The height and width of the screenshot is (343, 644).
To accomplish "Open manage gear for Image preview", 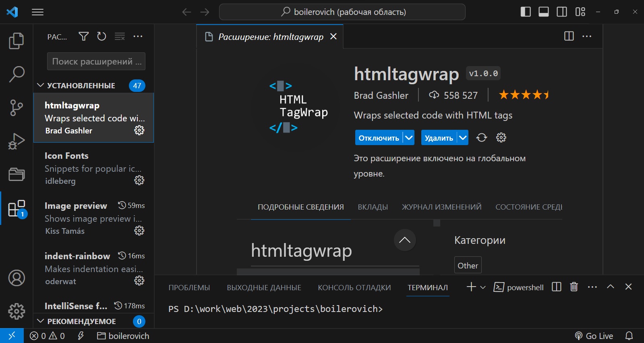I will tap(139, 231).
